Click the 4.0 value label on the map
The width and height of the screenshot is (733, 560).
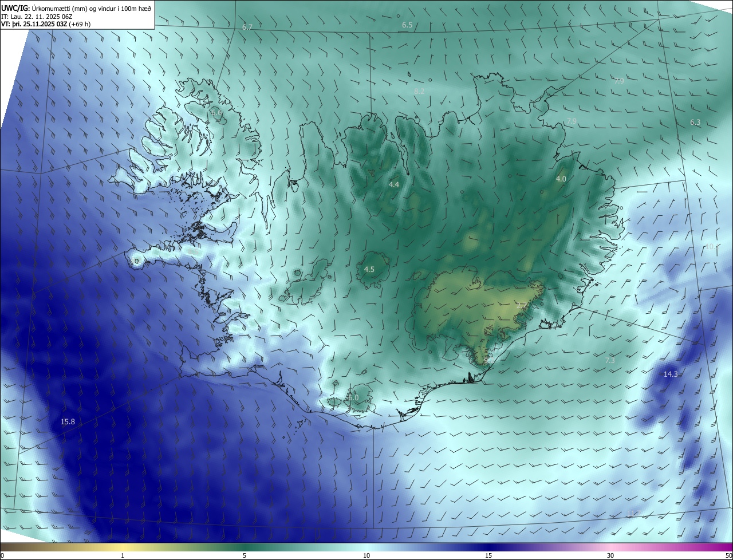point(561,179)
